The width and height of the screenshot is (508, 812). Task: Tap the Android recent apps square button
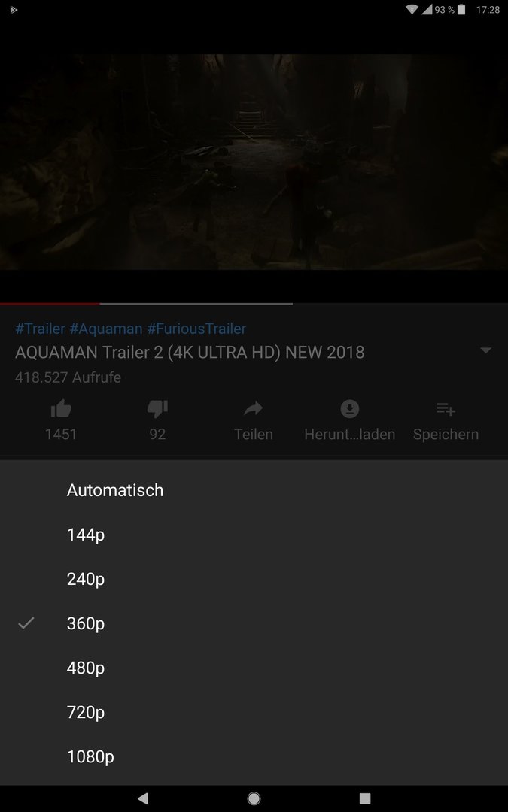[365, 798]
